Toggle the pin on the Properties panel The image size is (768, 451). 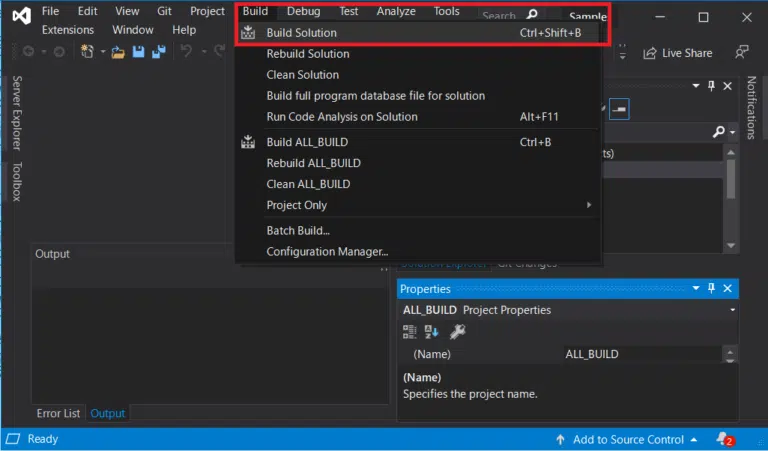point(711,289)
